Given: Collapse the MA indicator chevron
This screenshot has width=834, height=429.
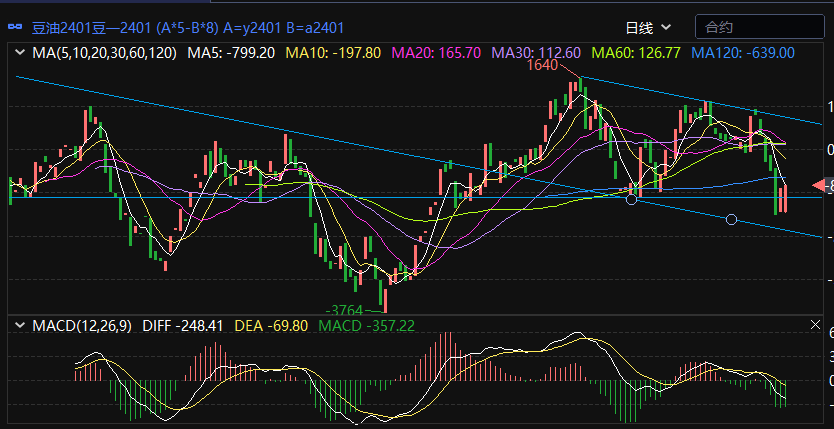Looking at the screenshot, I should coord(19,52).
